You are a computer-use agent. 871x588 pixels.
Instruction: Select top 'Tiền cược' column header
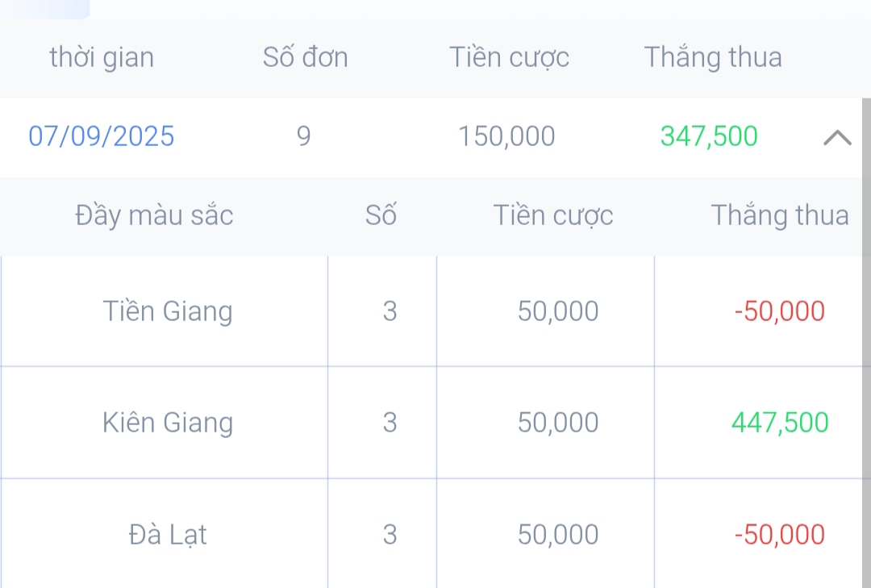click(509, 57)
